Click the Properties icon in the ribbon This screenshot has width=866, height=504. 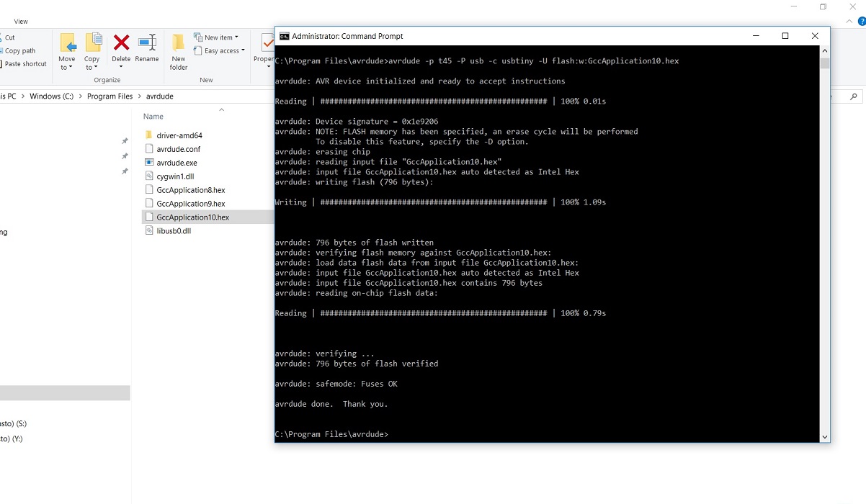tap(267, 42)
